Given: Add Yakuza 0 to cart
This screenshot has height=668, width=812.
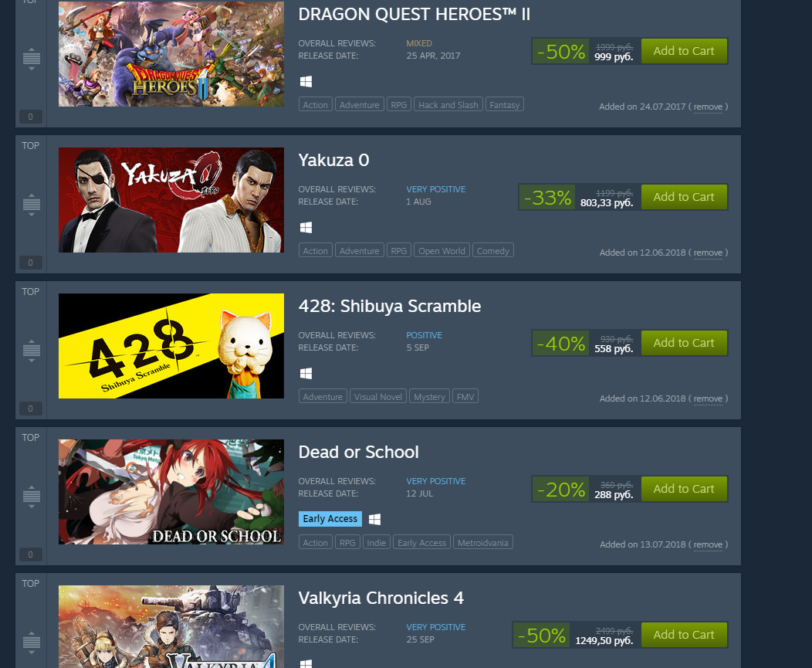Looking at the screenshot, I should (684, 197).
